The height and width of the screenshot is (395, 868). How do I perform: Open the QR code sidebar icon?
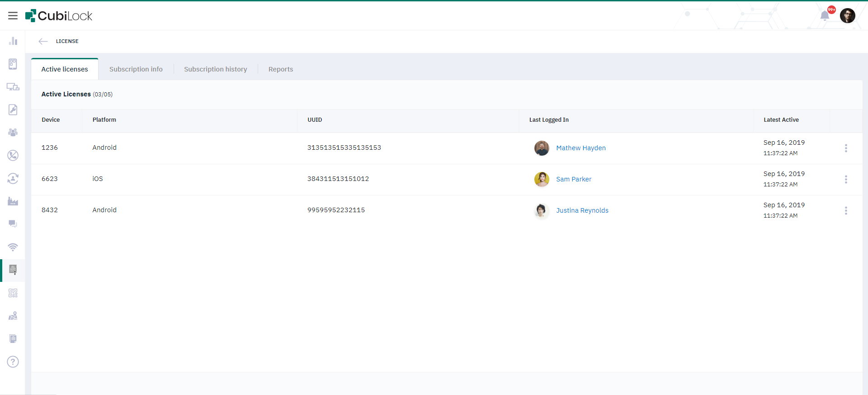point(13,293)
